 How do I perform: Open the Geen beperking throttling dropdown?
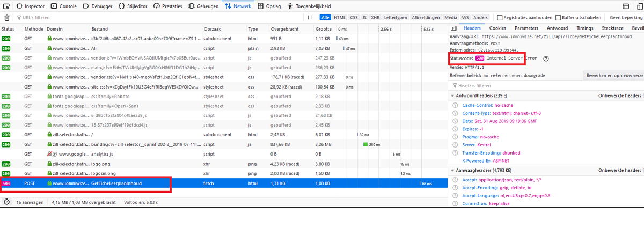tap(627, 18)
